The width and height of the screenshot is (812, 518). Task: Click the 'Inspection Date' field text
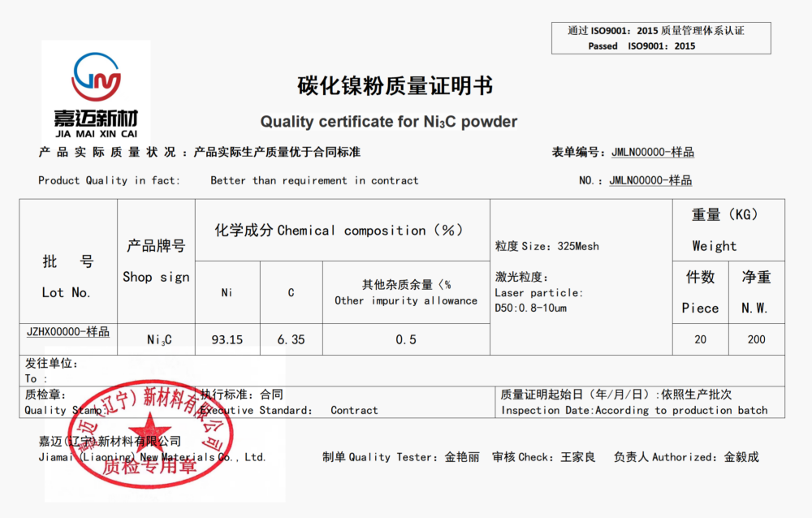633,410
